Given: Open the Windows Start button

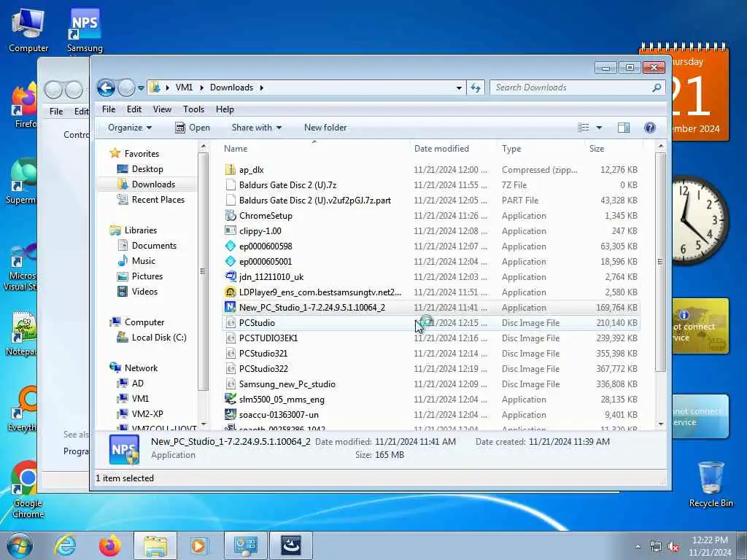Looking at the screenshot, I should tap(20, 545).
